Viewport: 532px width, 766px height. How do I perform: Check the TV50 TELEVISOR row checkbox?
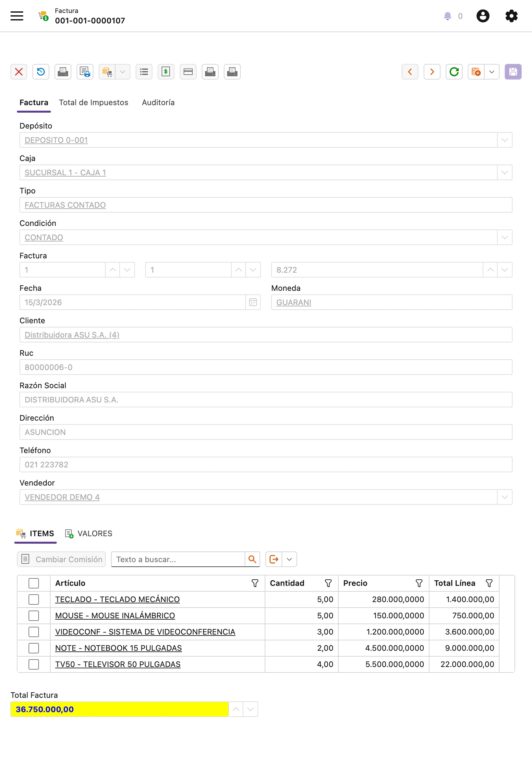click(x=34, y=664)
